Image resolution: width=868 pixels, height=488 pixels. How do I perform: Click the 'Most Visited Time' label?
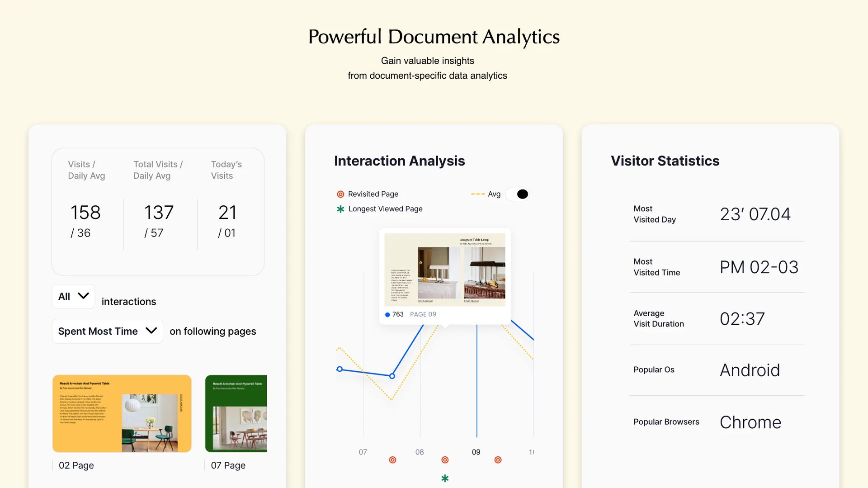tap(657, 267)
